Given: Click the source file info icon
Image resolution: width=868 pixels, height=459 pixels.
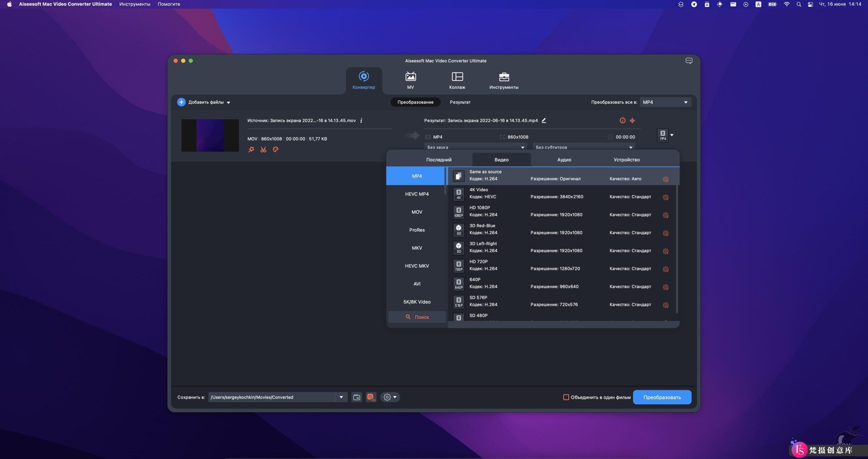Looking at the screenshot, I should [361, 120].
